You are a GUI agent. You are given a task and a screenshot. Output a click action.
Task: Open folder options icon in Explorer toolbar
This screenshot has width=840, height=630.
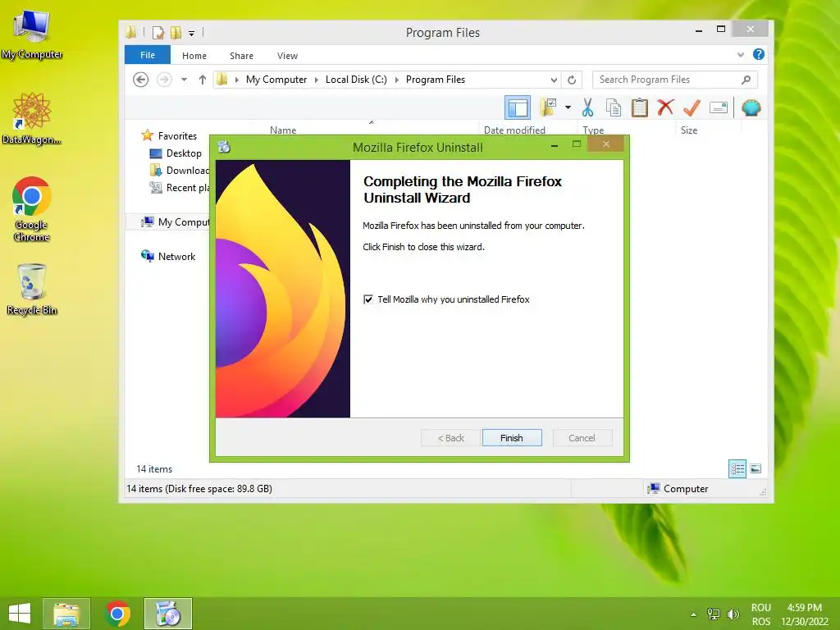click(549, 107)
